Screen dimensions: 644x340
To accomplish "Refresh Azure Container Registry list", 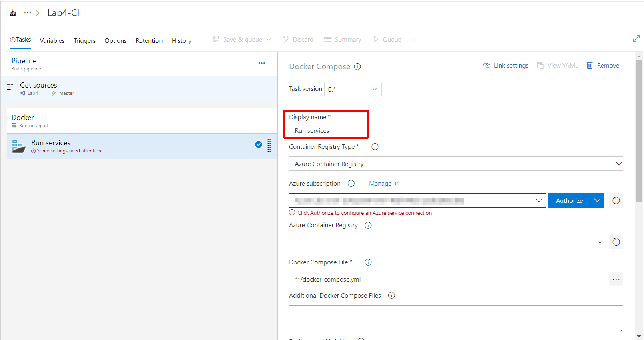I will [x=616, y=242].
